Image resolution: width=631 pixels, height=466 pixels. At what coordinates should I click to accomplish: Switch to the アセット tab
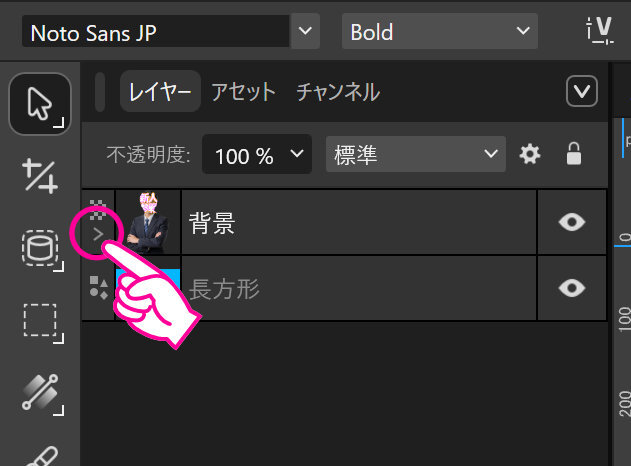tap(243, 92)
